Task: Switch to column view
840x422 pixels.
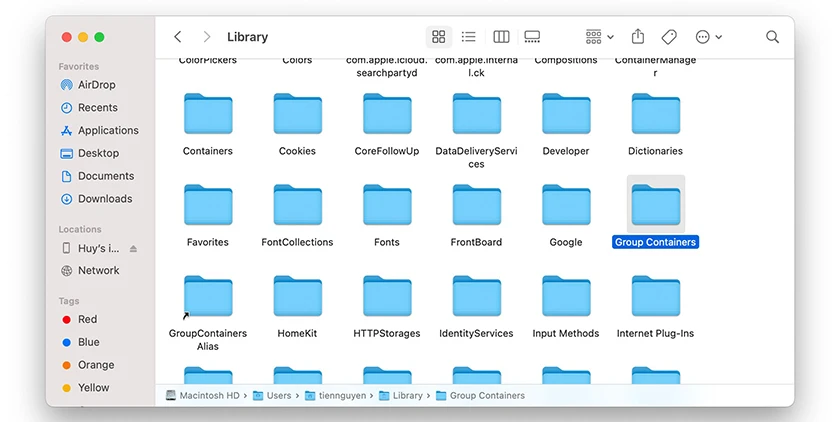Action: (x=501, y=36)
